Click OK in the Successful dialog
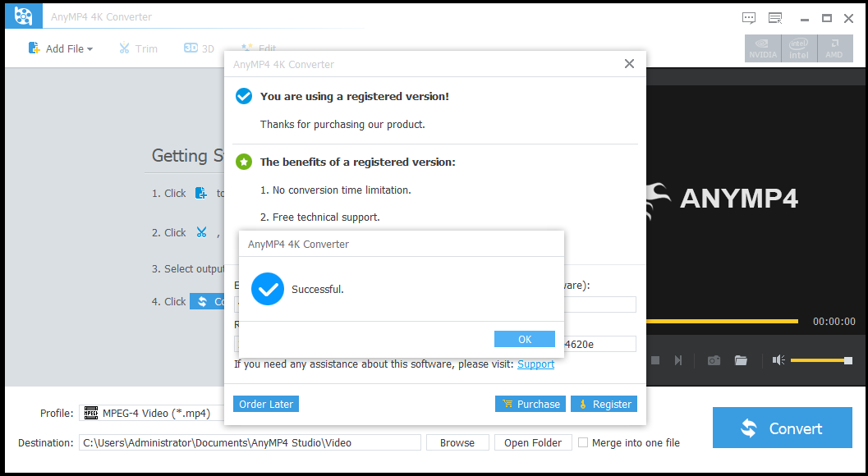Image resolution: width=868 pixels, height=476 pixels. pos(524,339)
